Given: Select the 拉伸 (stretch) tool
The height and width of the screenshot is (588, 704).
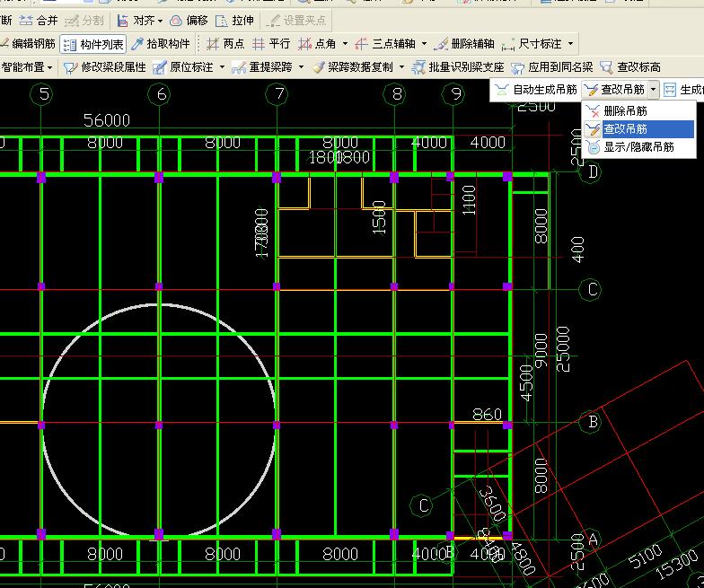Looking at the screenshot, I should tap(234, 21).
